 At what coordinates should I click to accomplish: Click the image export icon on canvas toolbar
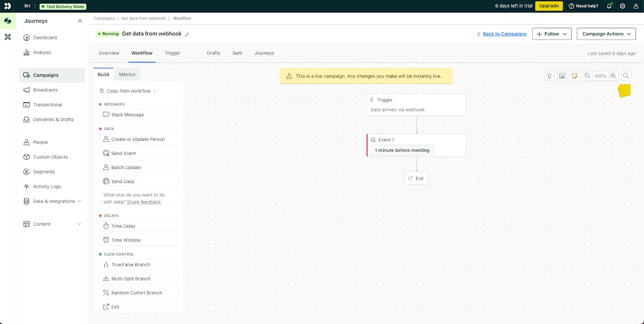coord(562,76)
